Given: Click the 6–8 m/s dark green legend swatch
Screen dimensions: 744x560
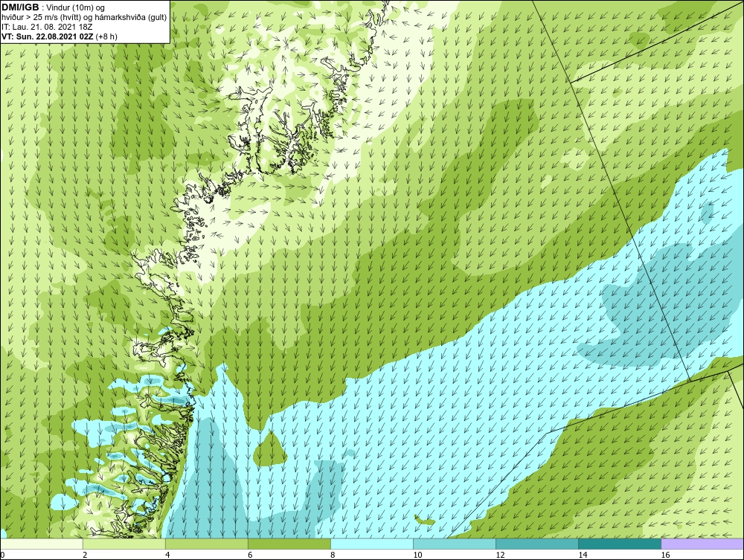Looking at the screenshot, I should [x=289, y=544].
